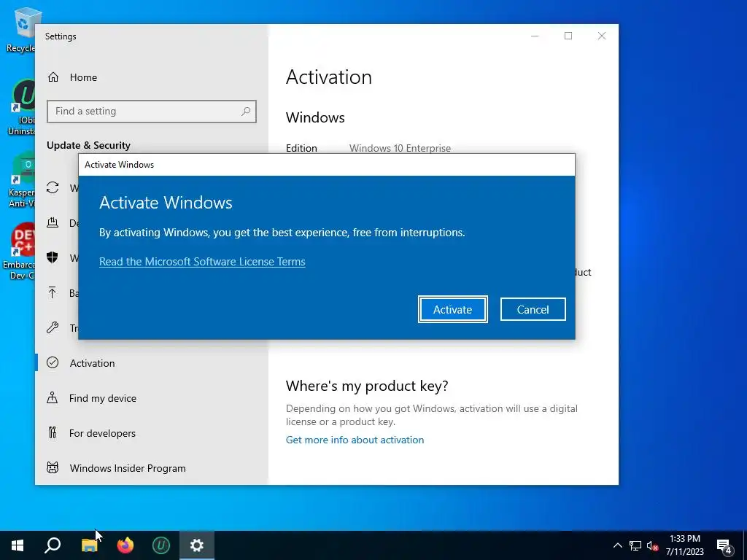The width and height of the screenshot is (747, 560).
Task: Click the Home icon in Settings sidebar
Action: point(53,77)
